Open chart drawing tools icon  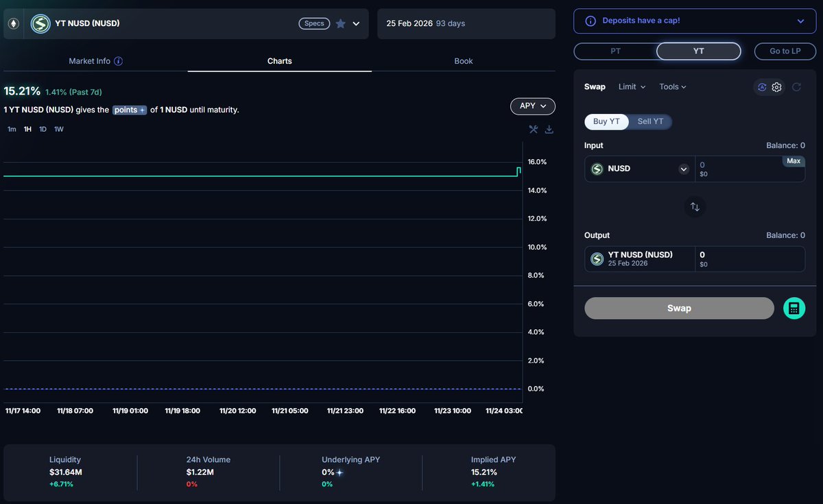click(x=534, y=129)
